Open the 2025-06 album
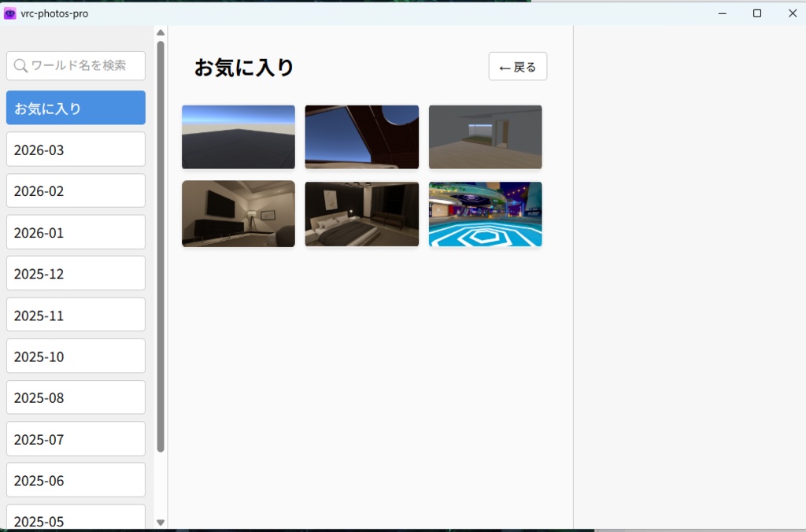The height and width of the screenshot is (532, 806). pos(75,480)
